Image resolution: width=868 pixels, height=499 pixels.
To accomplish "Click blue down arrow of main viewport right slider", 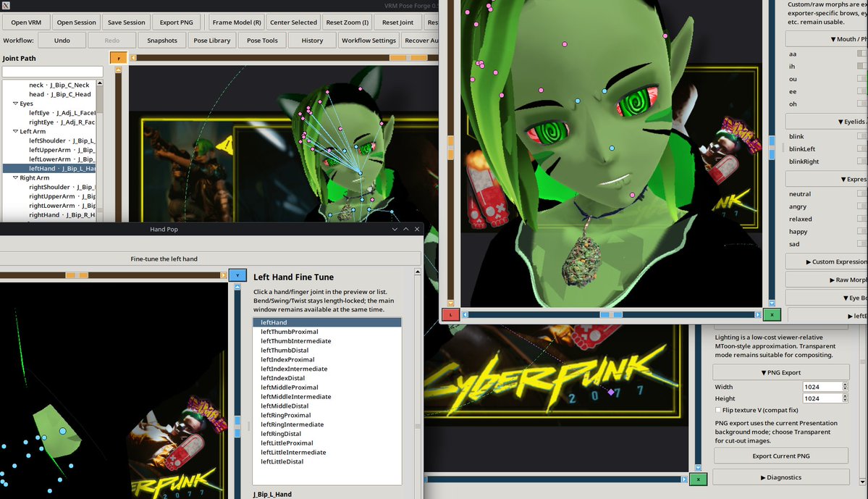I will [x=698, y=467].
